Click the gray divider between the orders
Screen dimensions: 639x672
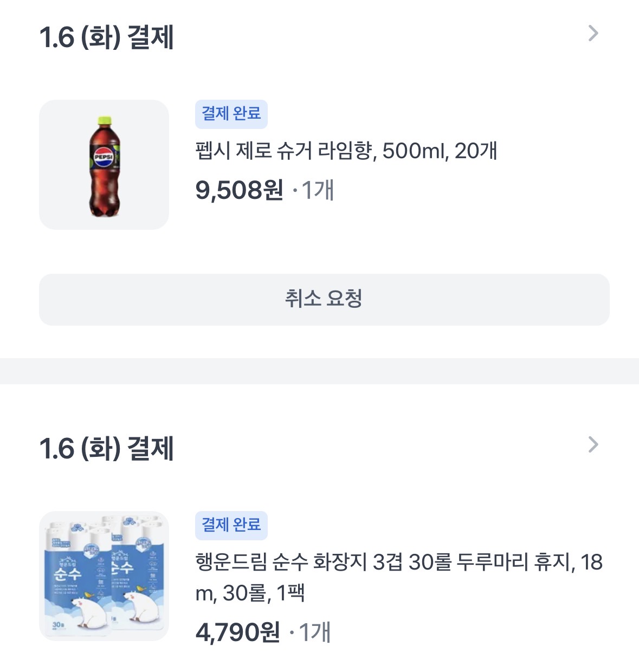(x=319, y=371)
